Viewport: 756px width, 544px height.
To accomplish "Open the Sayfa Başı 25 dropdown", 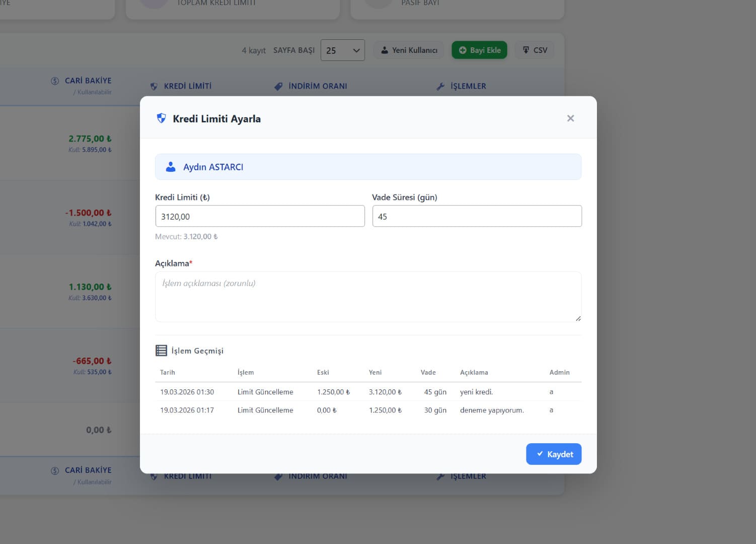I will [x=342, y=50].
